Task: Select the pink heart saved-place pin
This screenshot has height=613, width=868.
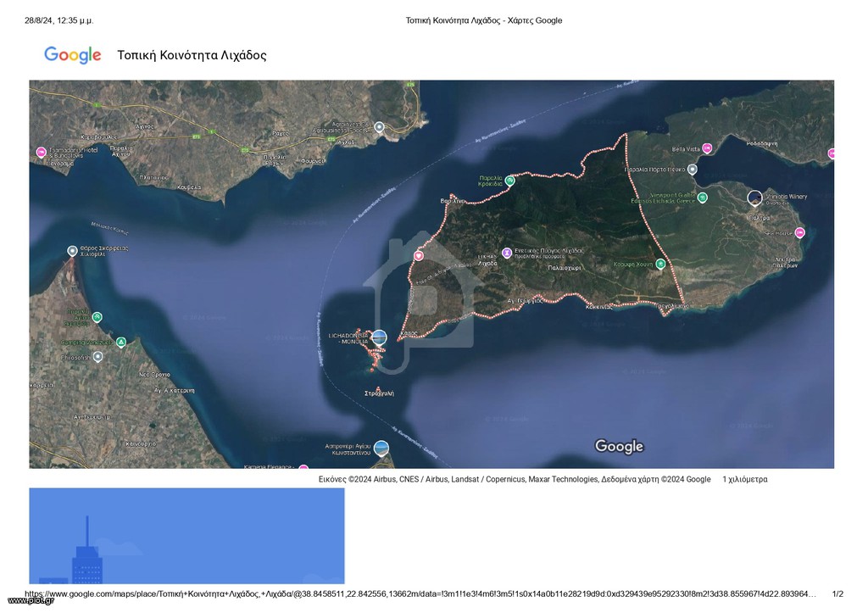Action: (419, 255)
